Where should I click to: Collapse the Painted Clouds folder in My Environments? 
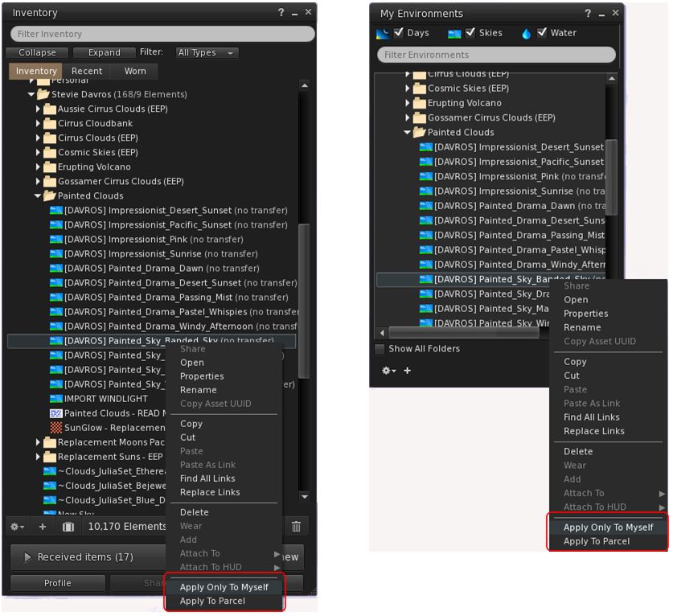[x=408, y=133]
